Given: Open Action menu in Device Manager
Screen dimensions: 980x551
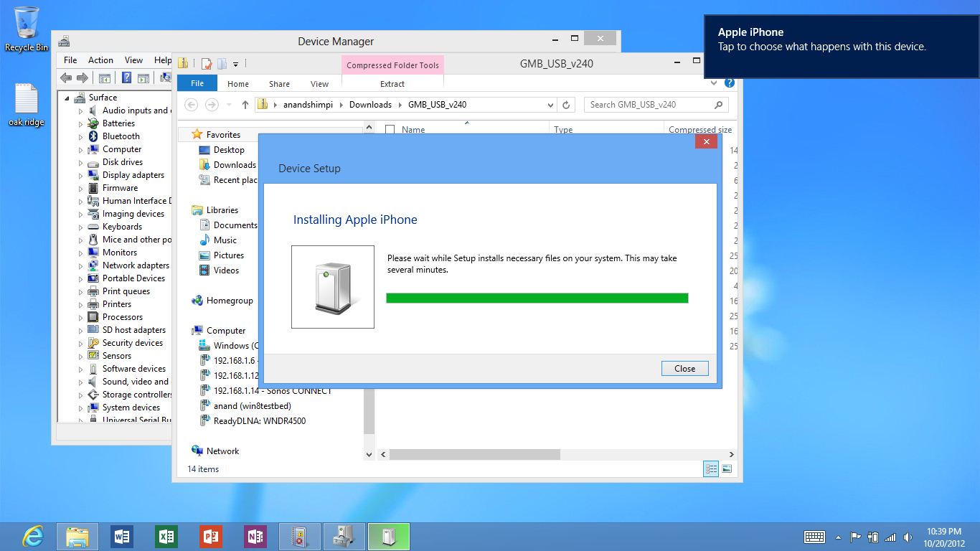Looking at the screenshot, I should click(x=100, y=60).
